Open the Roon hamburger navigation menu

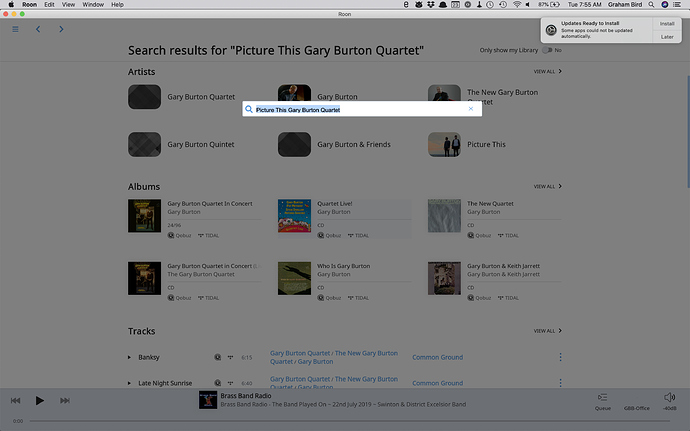point(15,29)
